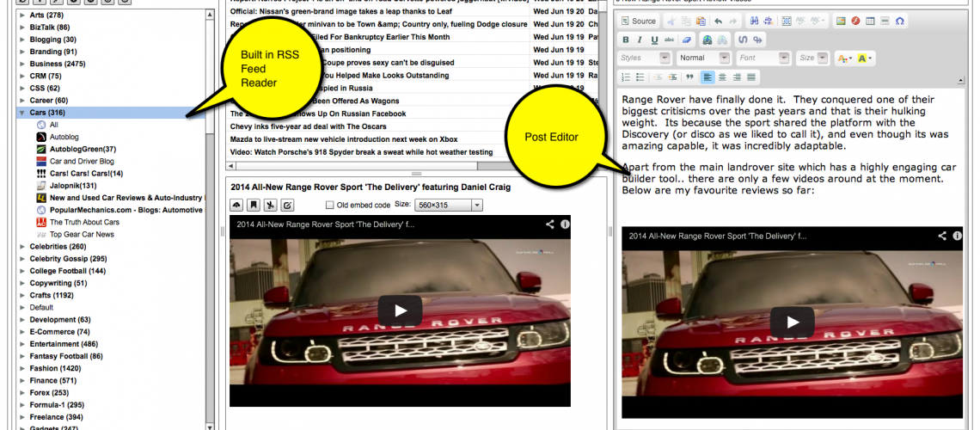This screenshot has width=980, height=430.
Task: Click the Unlink faded globe icon
Action: click(x=722, y=40)
